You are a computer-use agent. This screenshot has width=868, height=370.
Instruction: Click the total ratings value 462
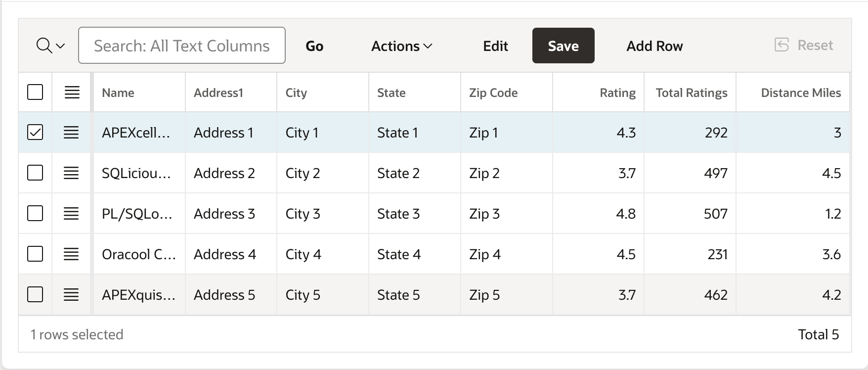tap(716, 295)
